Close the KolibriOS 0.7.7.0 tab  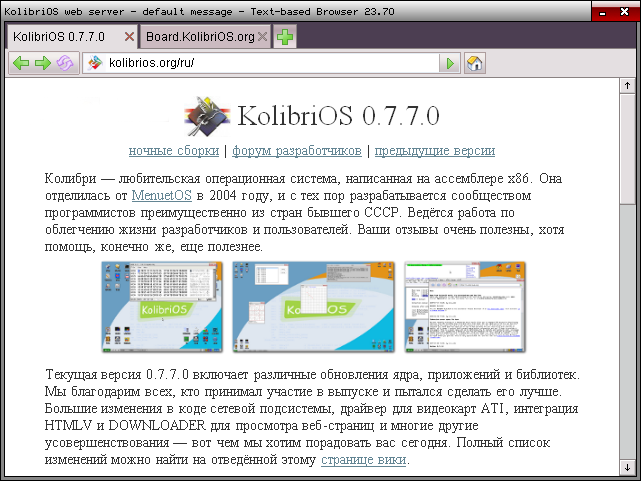click(129, 37)
